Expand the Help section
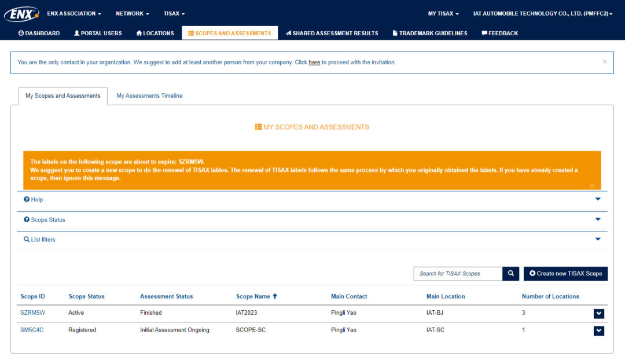The height and width of the screenshot is (364, 625). click(598, 199)
